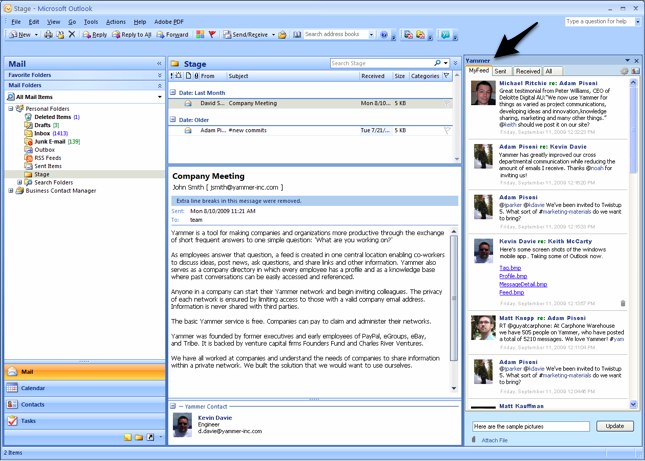Open the Go menu
The width and height of the screenshot is (645, 461).
pyautogui.click(x=72, y=22)
